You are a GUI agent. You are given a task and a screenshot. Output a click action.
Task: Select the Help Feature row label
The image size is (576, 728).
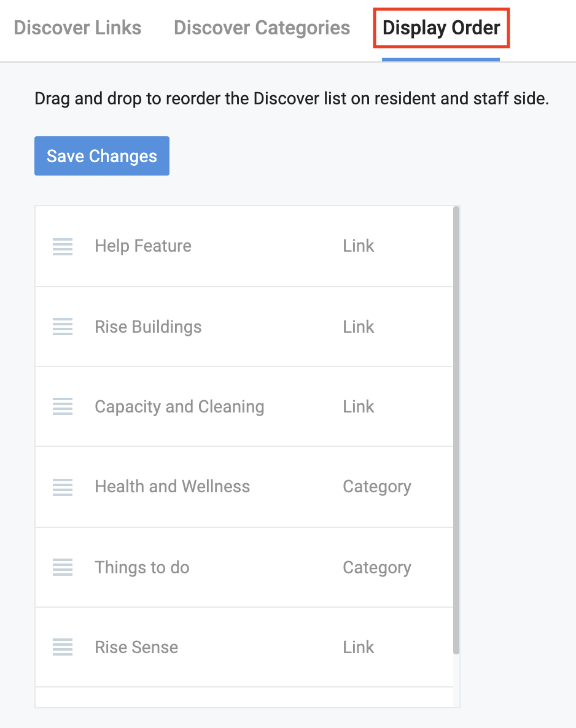(x=143, y=246)
